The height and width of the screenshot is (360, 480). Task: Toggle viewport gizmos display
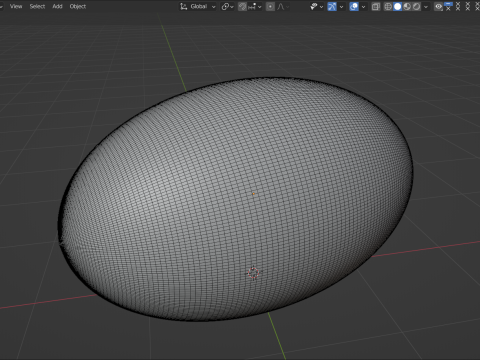pos(332,6)
